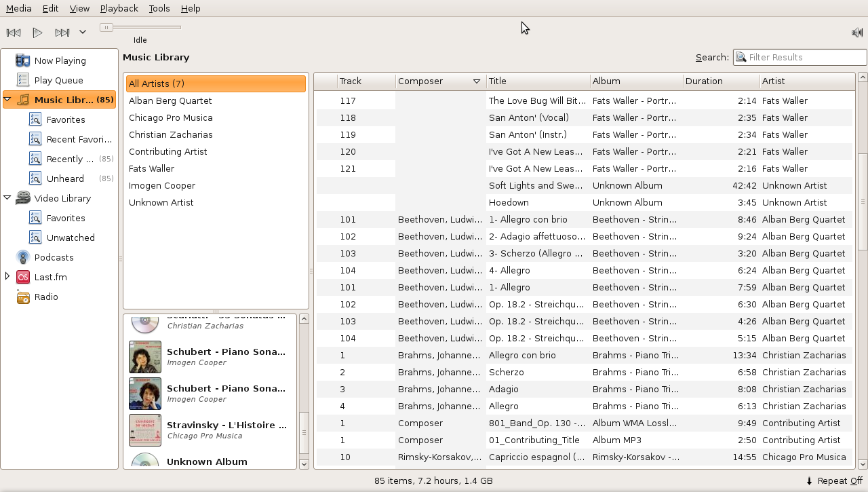Viewport: 868px width, 492px height.
Task: Expand the Last.fm tree node
Action: 7,276
